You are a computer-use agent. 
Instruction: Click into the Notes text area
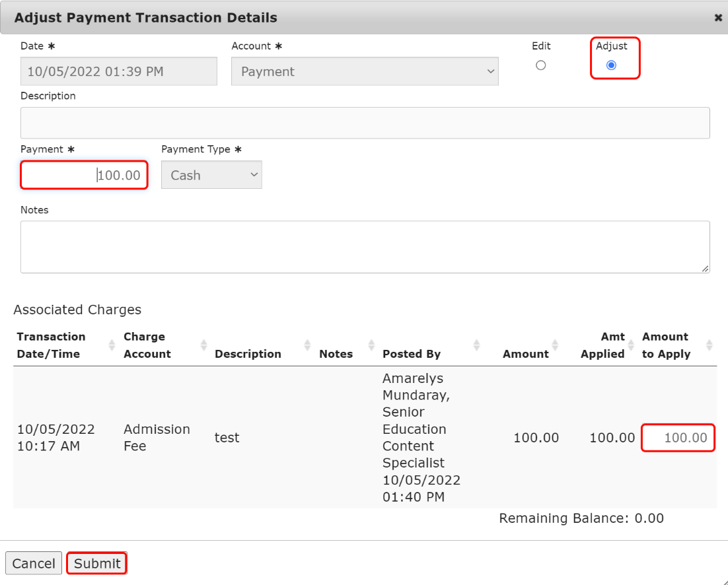tap(365, 247)
